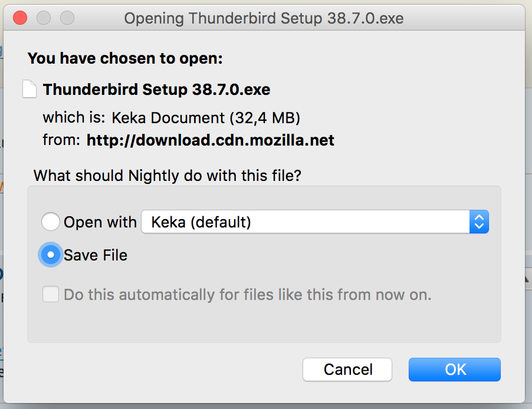Click the What should Nightly do question text
532x409 pixels.
pyautogui.click(x=167, y=176)
